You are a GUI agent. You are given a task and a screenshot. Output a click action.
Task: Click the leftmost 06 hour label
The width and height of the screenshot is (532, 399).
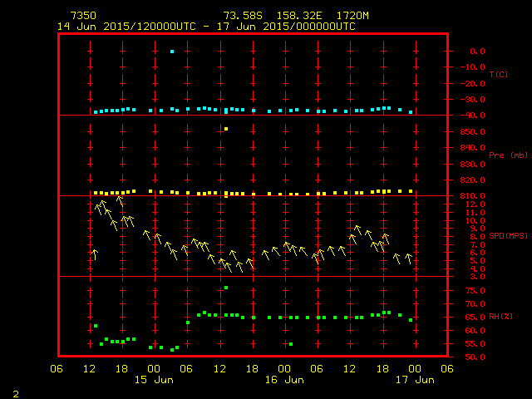(x=57, y=369)
